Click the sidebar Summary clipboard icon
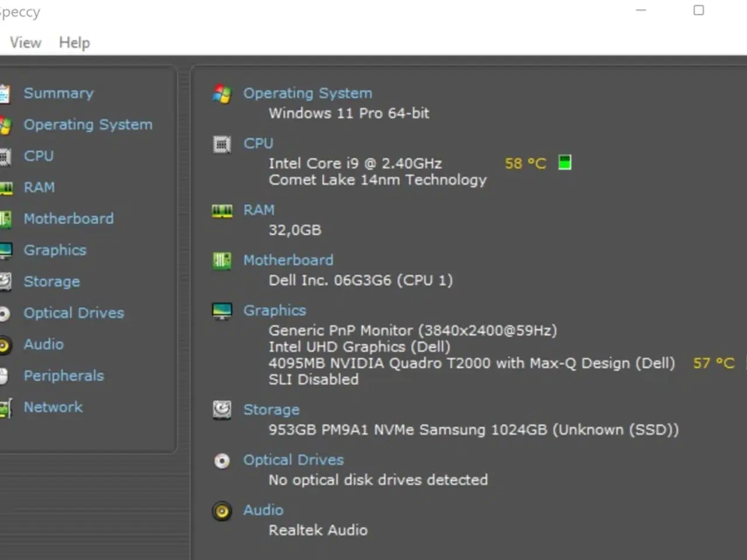The image size is (747, 560). tap(5, 94)
